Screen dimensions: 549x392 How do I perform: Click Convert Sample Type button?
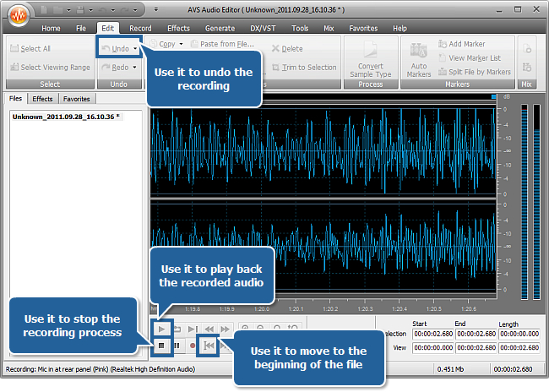[x=371, y=59]
